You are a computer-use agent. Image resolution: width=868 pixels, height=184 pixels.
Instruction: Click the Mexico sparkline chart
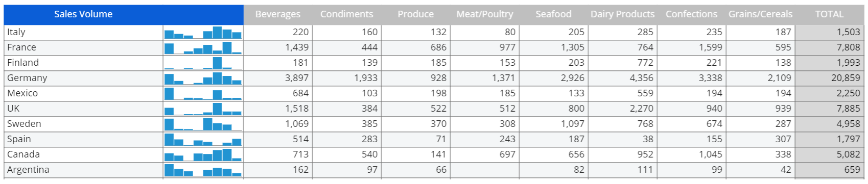click(203, 94)
